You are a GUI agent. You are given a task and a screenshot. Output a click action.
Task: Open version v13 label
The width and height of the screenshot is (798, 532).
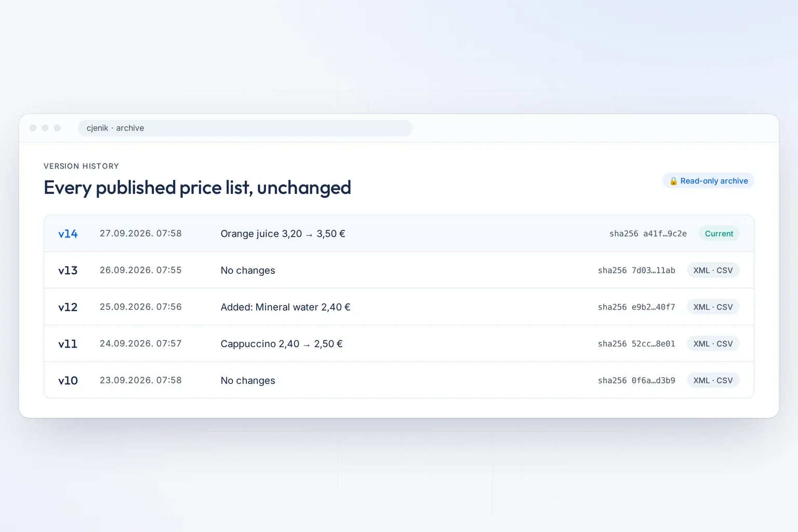tap(68, 271)
